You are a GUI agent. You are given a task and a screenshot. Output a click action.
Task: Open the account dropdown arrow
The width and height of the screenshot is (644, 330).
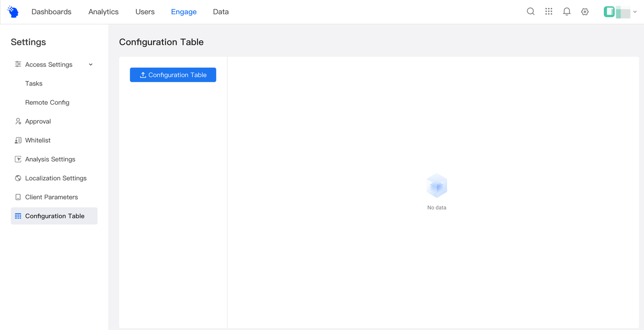point(635,12)
